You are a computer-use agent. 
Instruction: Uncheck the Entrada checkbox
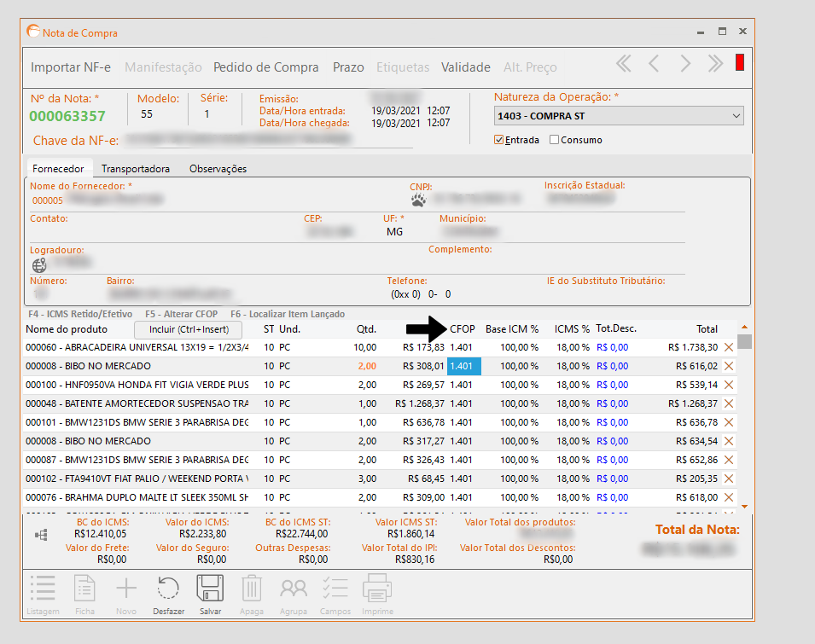pos(499,140)
